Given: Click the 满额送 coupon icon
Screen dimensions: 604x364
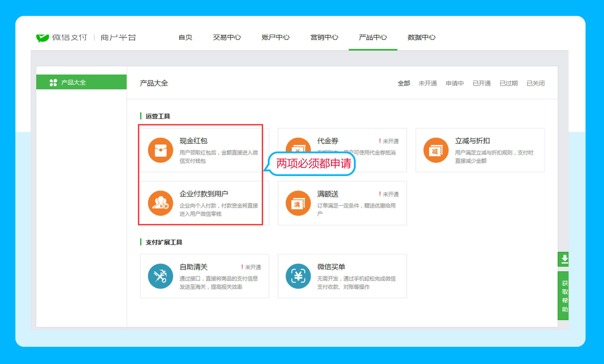Looking at the screenshot, I should tap(298, 203).
